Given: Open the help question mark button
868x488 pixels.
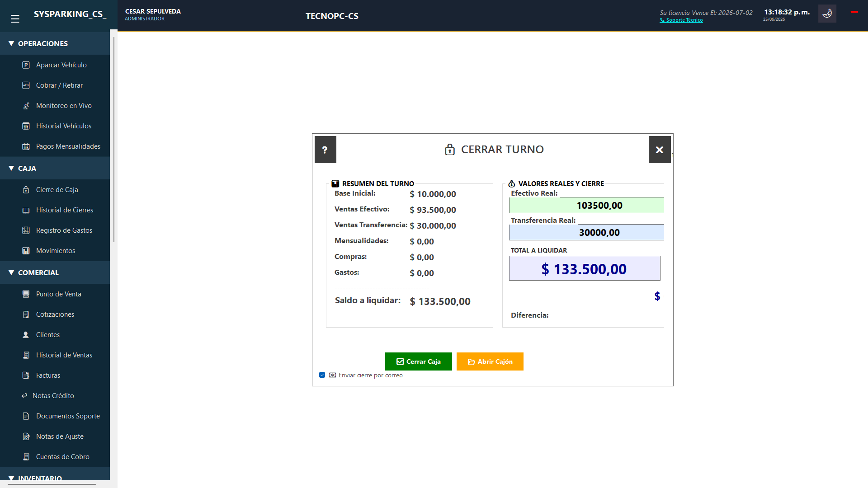Looking at the screenshot, I should point(325,150).
